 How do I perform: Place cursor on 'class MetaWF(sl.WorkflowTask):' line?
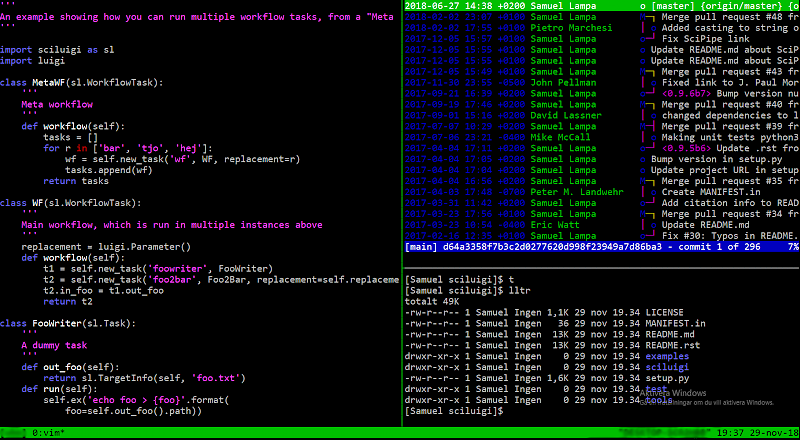tap(82, 82)
